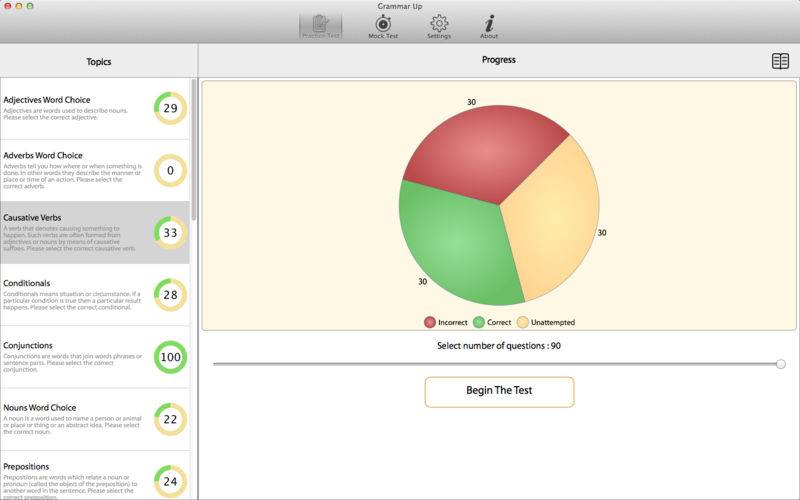Click the Grammar Up window title

point(399,6)
